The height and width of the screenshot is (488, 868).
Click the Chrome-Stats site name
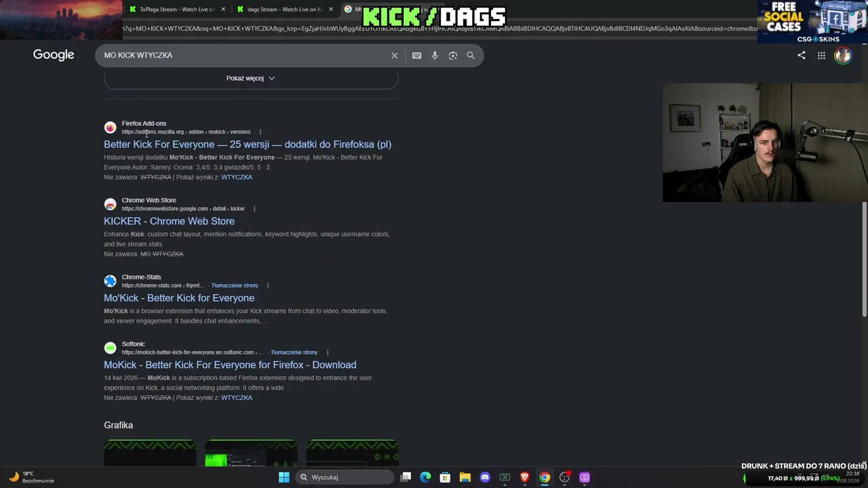(141, 277)
